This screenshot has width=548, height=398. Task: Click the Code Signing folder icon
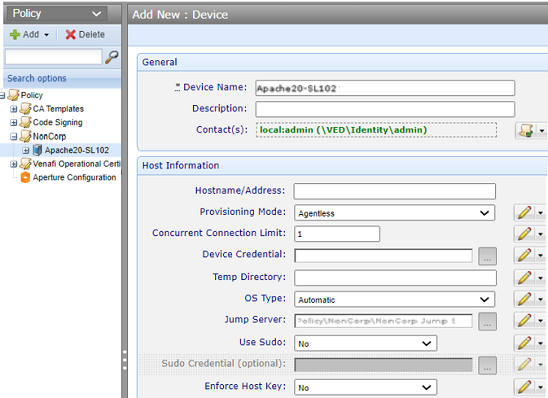[x=26, y=122]
